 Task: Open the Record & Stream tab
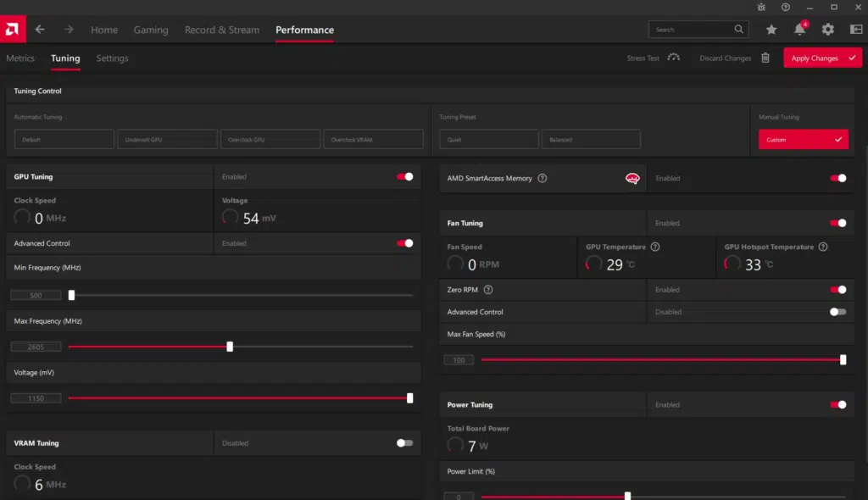(222, 30)
